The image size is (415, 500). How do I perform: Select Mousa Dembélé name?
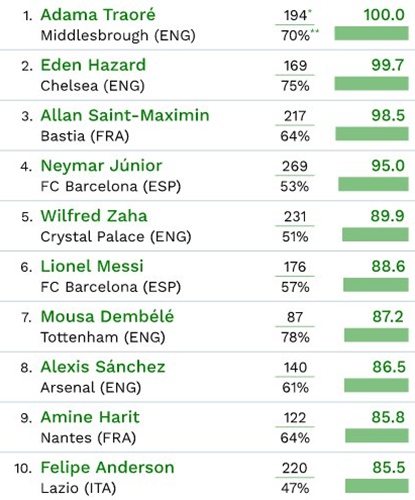pyautogui.click(x=107, y=317)
